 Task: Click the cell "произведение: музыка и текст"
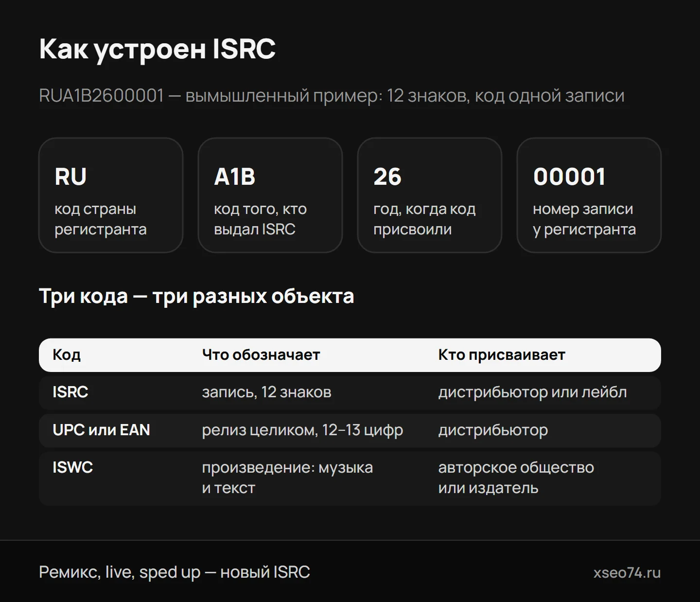pyautogui.click(x=287, y=478)
